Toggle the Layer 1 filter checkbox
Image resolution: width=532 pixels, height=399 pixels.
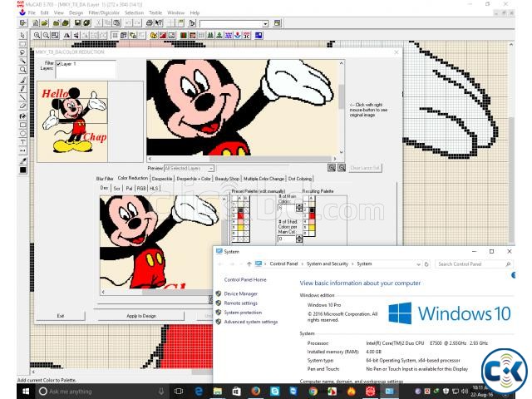pos(57,64)
